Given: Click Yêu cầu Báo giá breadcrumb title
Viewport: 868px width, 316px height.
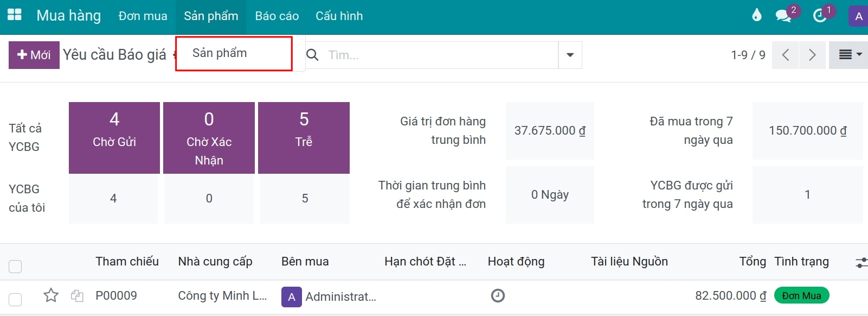Looking at the screenshot, I should (114, 55).
